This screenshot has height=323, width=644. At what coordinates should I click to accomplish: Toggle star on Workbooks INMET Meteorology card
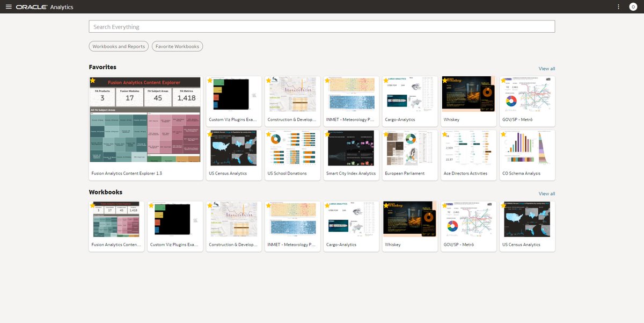(268, 205)
